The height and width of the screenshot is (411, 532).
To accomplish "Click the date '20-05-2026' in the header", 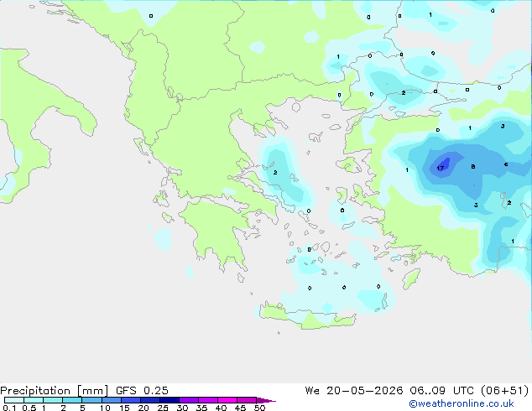I will point(365,391).
